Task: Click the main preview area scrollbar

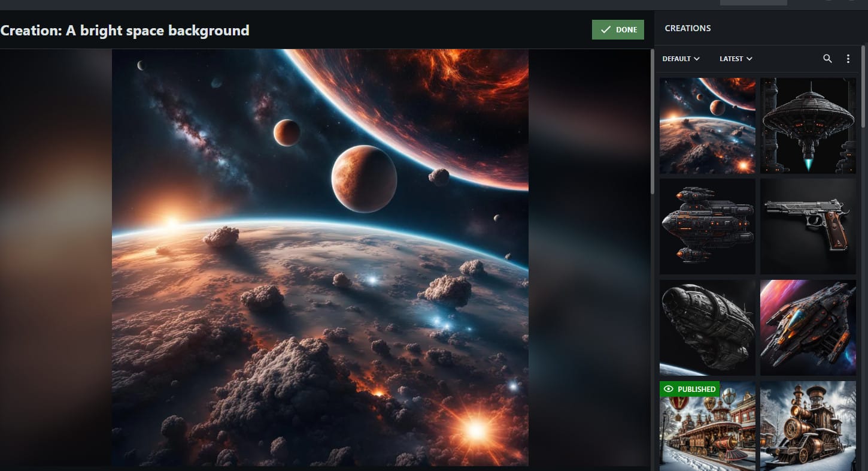Action: 652,122
